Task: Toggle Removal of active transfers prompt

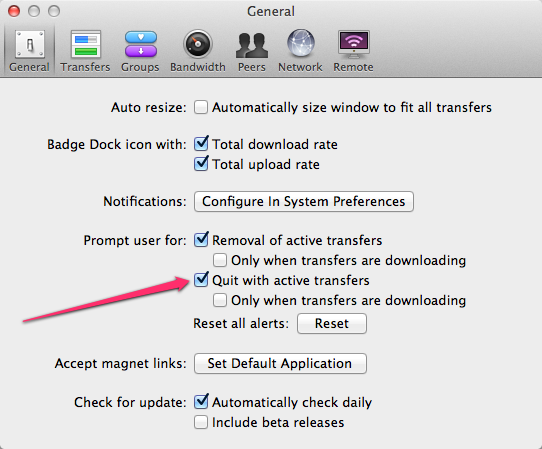Action: pos(201,240)
